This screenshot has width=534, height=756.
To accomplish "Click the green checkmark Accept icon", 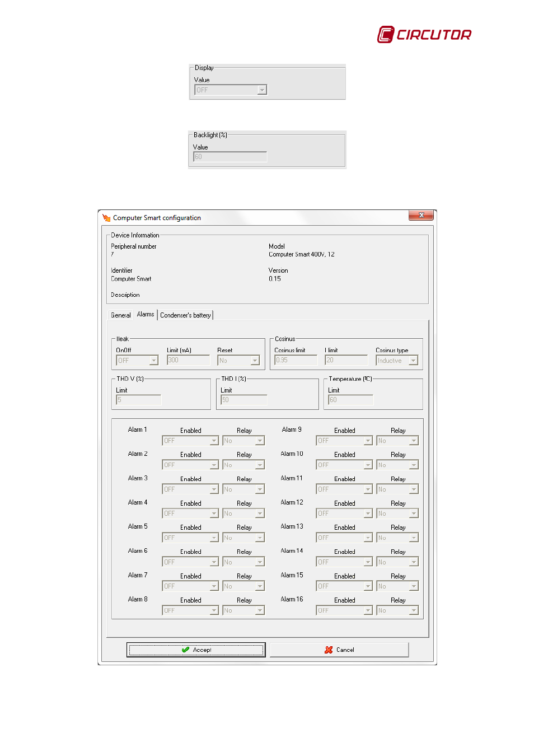I will pyautogui.click(x=185, y=650).
